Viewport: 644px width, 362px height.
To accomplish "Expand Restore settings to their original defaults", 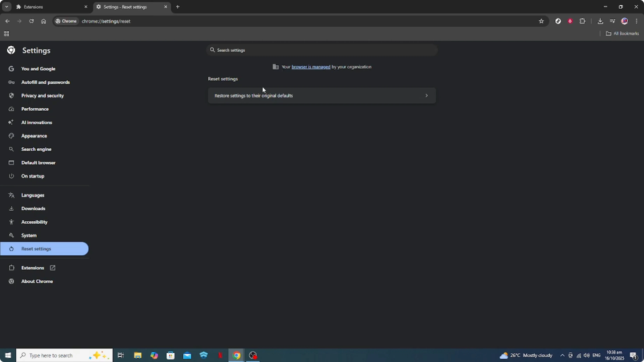I will pyautogui.click(x=426, y=95).
